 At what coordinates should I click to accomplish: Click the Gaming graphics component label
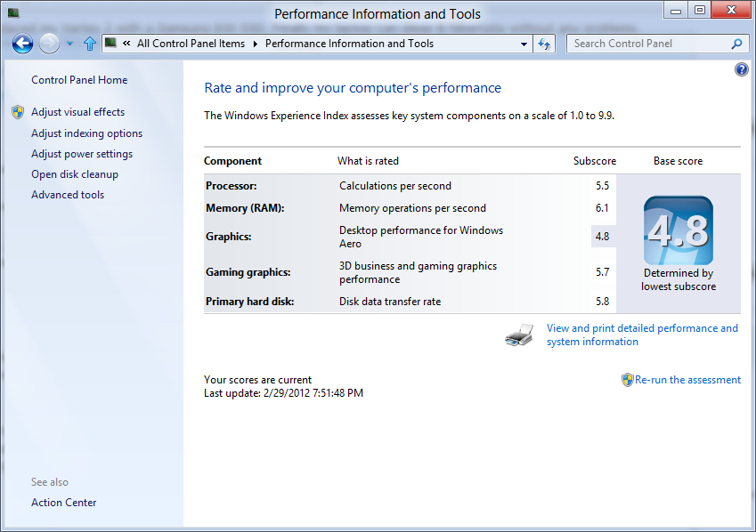coord(248,272)
